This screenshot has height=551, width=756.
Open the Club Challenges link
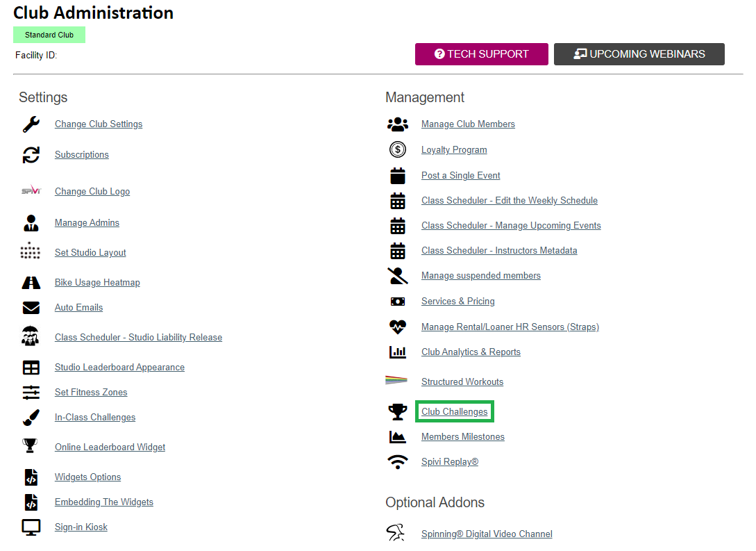(454, 411)
